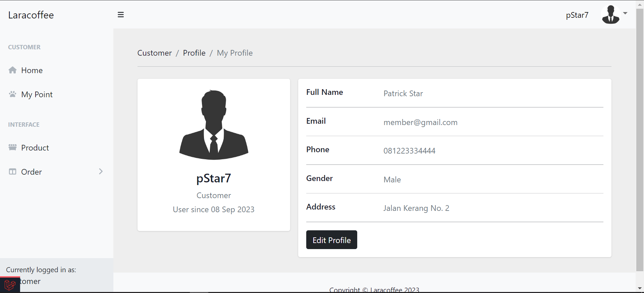This screenshot has width=644, height=293.
Task: Expand the Order submenu chevron
Action: (101, 172)
